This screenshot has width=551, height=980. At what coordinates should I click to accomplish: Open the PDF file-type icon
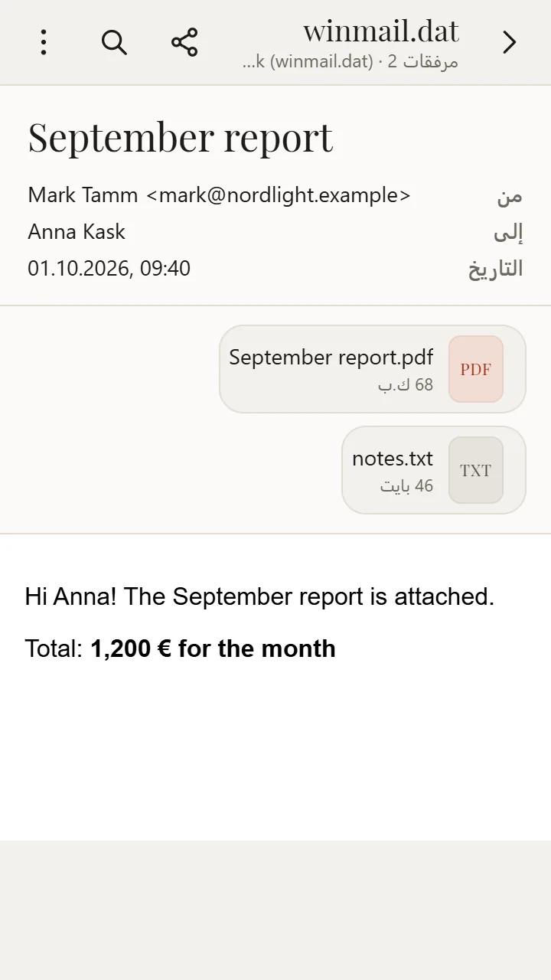[x=476, y=369]
